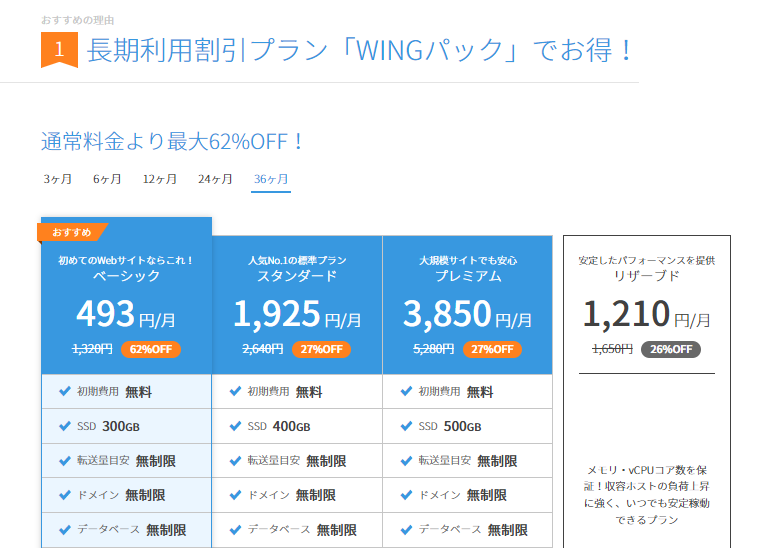Click the ベーシック plan name

[x=126, y=276]
